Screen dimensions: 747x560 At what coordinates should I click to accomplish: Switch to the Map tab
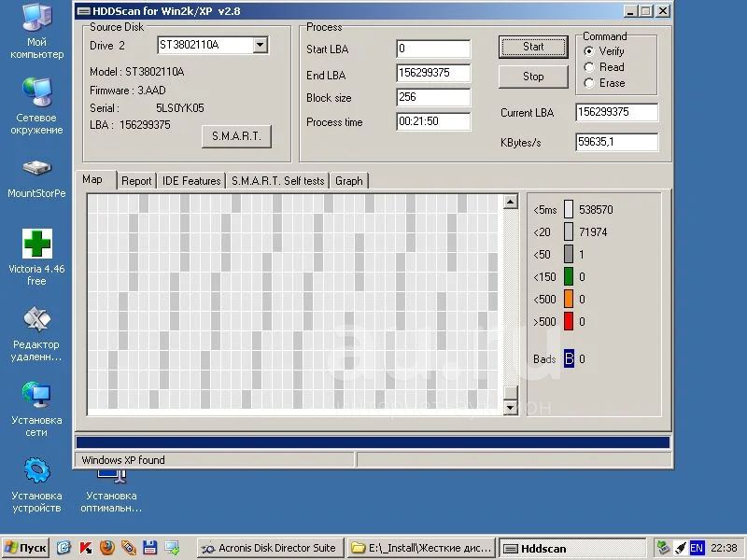[x=92, y=179]
